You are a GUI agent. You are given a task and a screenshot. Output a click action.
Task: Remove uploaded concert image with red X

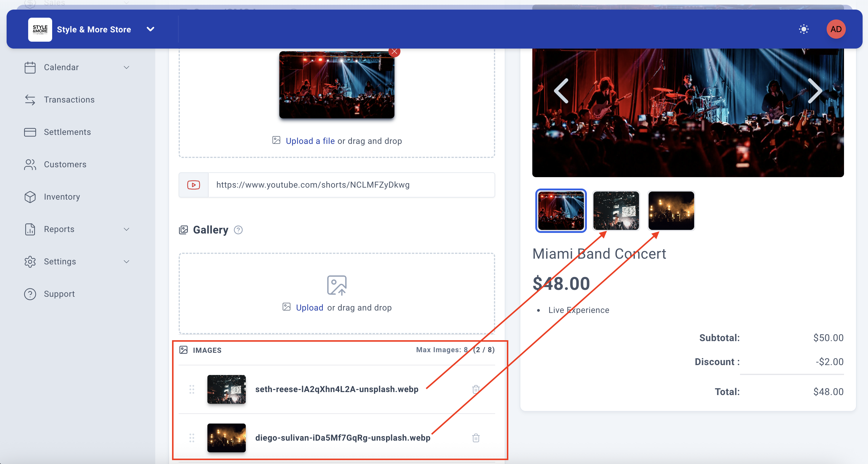(x=394, y=52)
